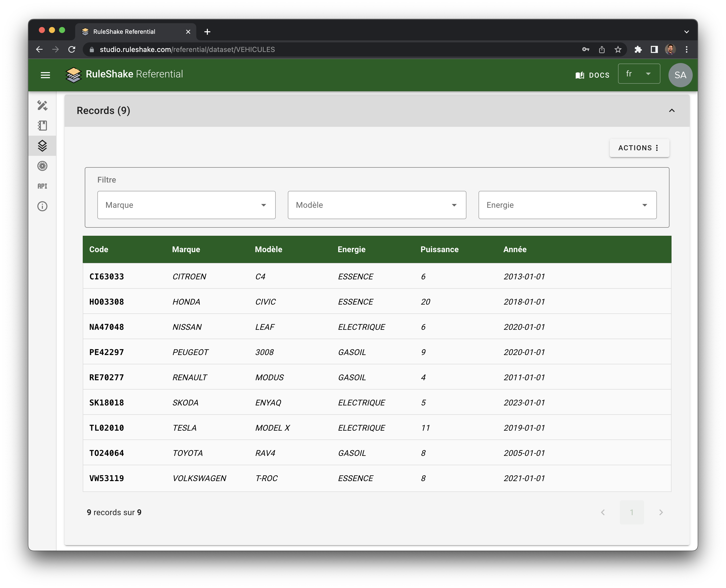726x588 pixels.
Task: Open the hamburger navigation menu
Action: pos(45,75)
